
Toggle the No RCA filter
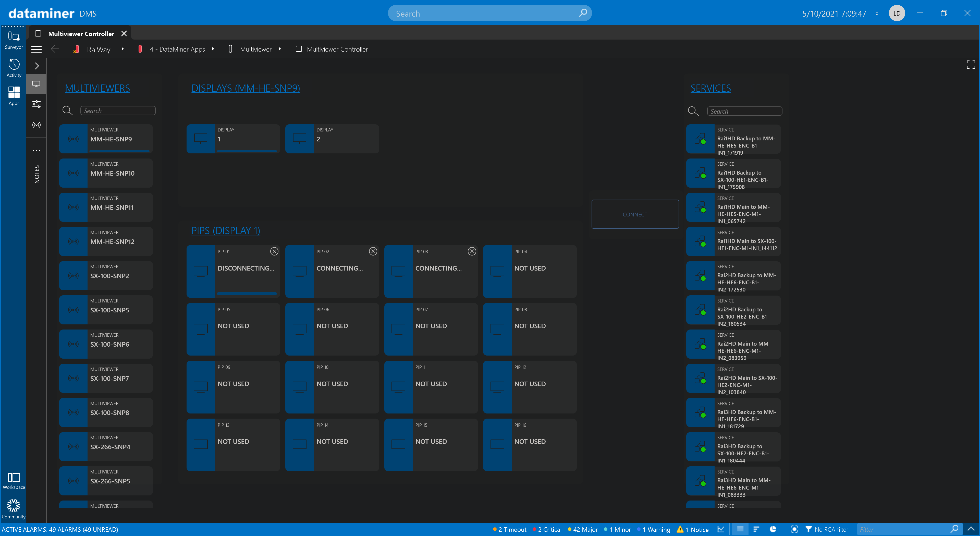(x=827, y=529)
